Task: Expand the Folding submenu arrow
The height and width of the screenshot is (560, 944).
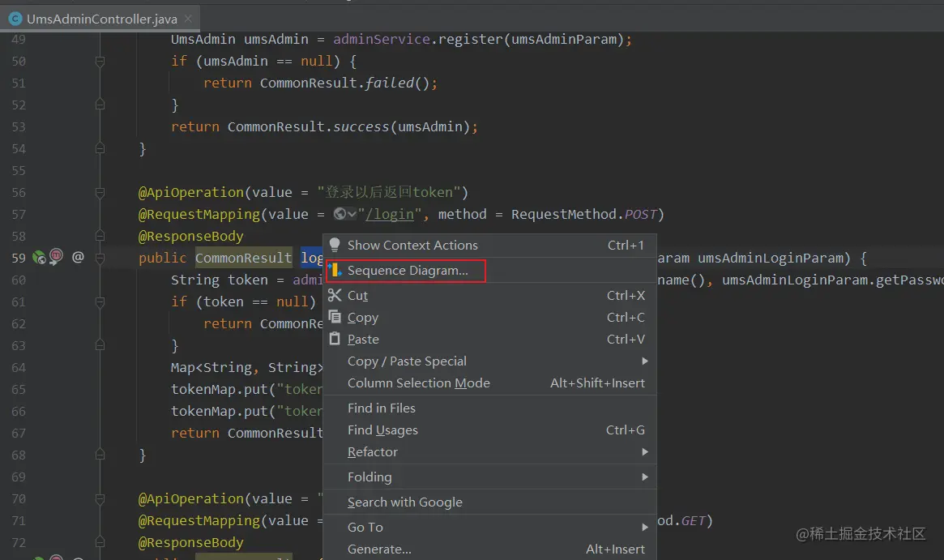Action: coord(645,477)
